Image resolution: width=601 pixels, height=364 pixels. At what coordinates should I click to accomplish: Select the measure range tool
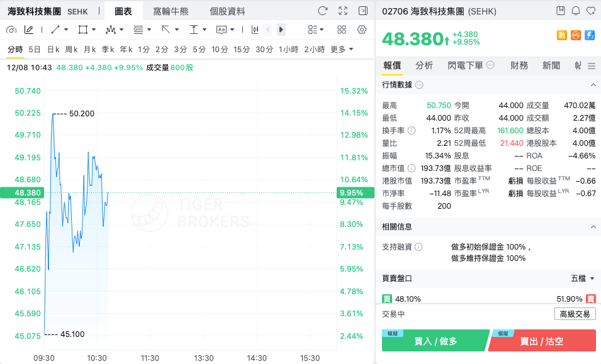194,30
